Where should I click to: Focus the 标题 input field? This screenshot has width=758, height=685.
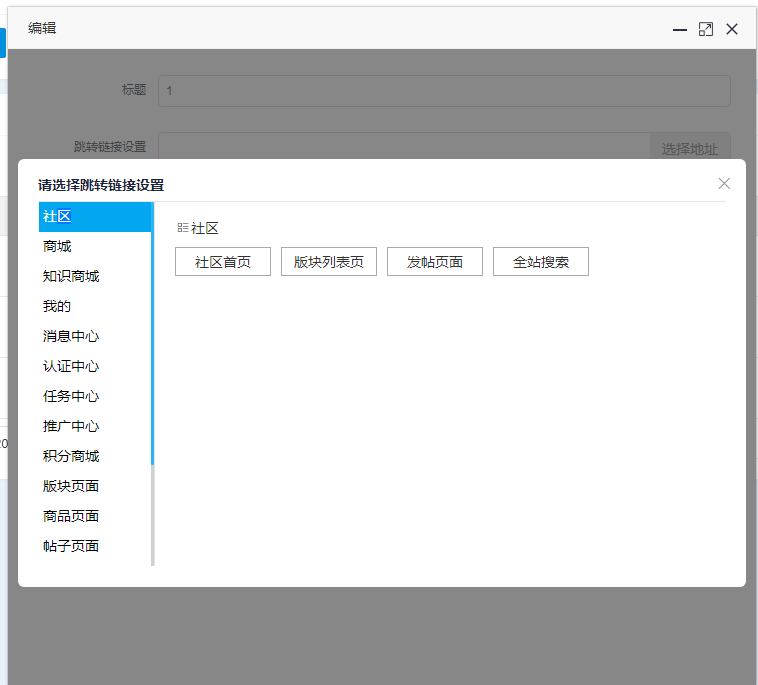click(x=444, y=91)
